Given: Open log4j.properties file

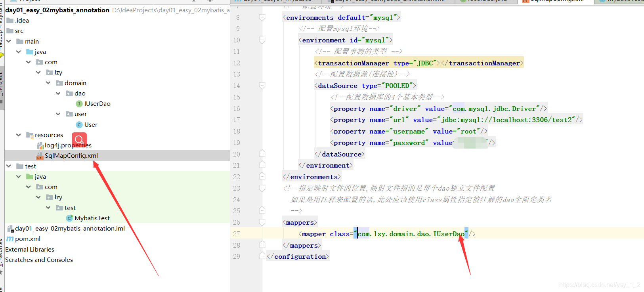Looking at the screenshot, I should pos(68,145).
